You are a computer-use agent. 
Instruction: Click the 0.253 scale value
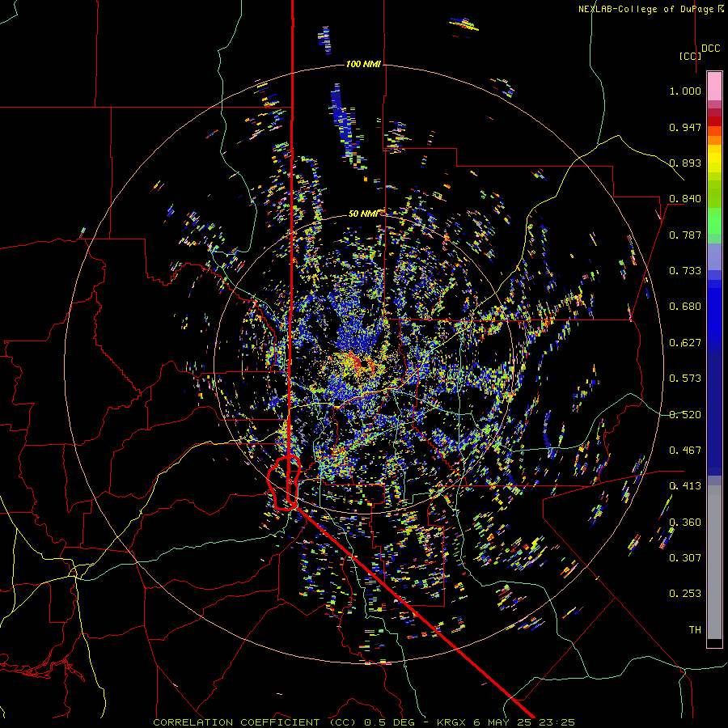(685, 594)
